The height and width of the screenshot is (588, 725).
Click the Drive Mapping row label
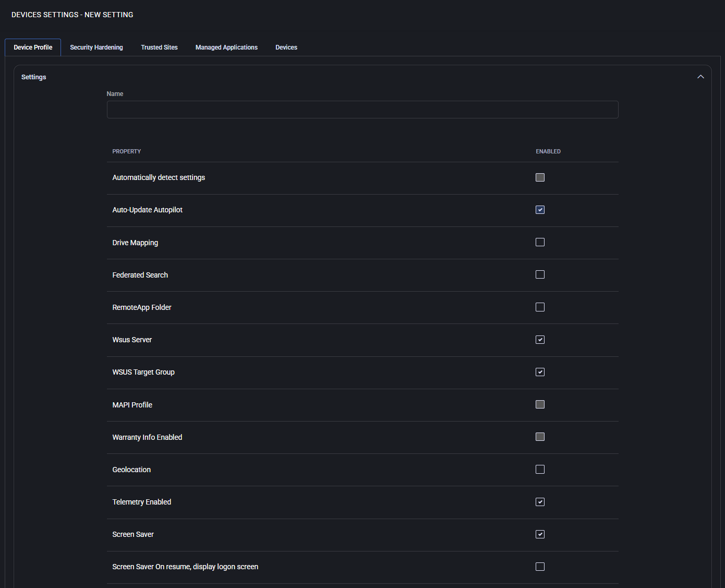coord(135,243)
